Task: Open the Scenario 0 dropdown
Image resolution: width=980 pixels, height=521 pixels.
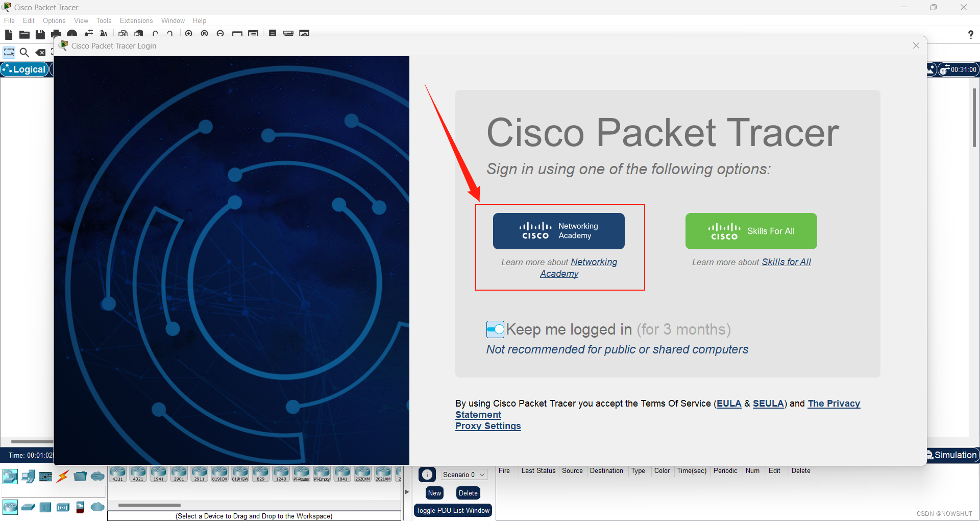Action: (x=464, y=475)
